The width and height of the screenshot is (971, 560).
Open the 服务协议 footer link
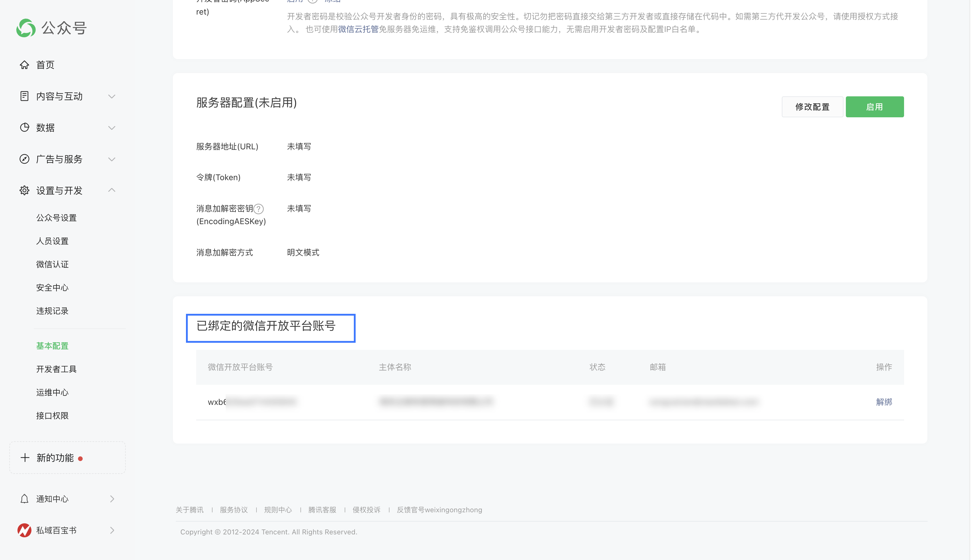(234, 510)
